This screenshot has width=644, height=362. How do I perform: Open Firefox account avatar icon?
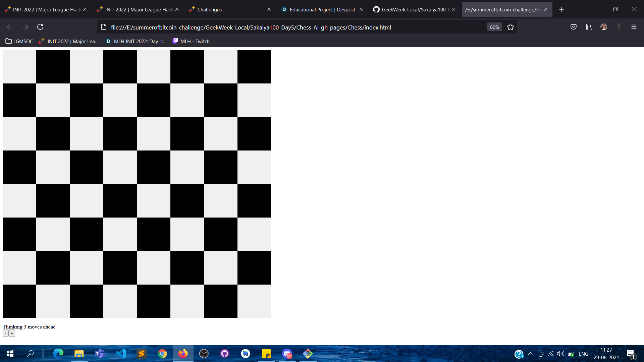[x=604, y=27]
